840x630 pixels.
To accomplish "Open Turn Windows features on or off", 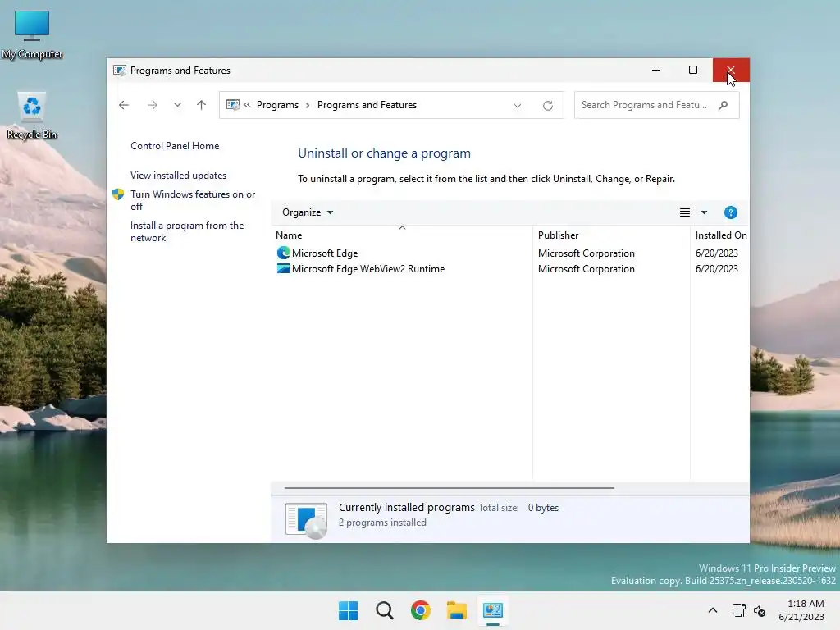I will tap(193, 200).
